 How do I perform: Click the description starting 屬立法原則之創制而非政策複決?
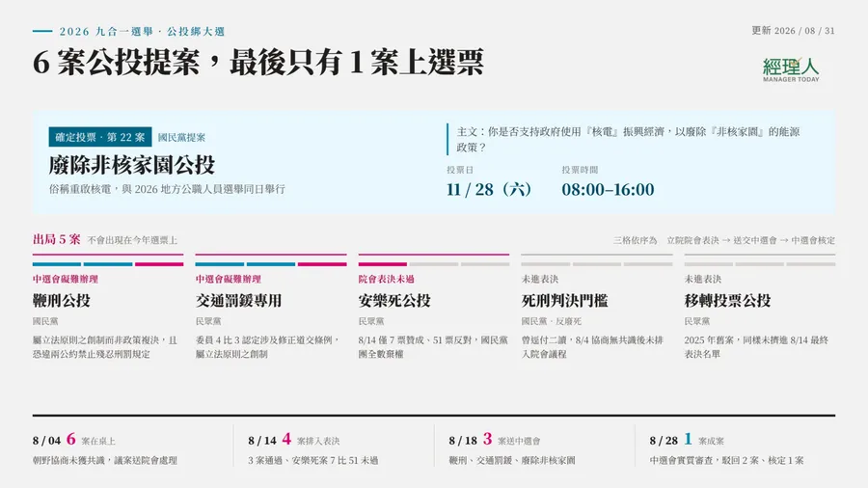click(x=105, y=347)
